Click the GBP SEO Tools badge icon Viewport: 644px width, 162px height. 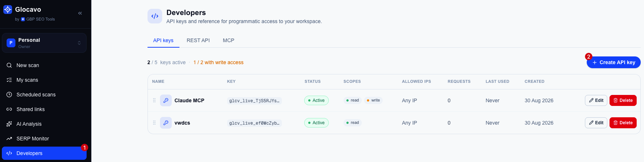point(23,19)
